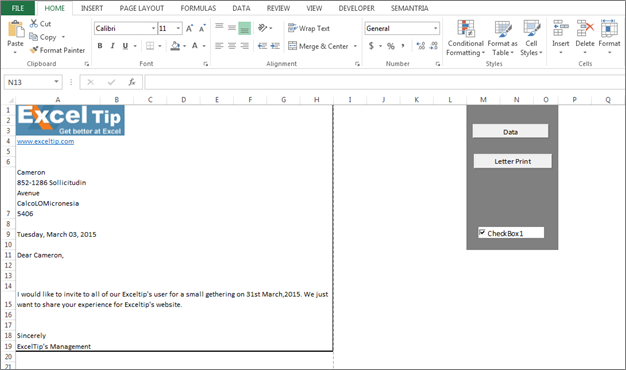Image resolution: width=626 pixels, height=370 pixels.
Task: Center text horizontally
Action: pyautogui.click(x=232, y=46)
